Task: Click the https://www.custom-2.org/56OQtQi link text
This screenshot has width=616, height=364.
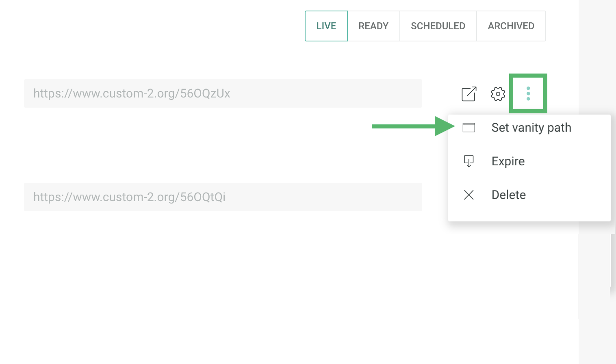Action: (x=129, y=197)
